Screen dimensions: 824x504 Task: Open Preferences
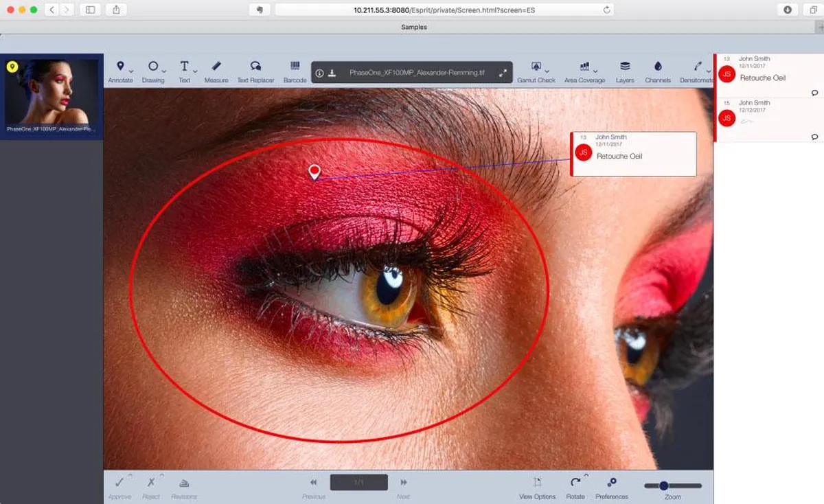[612, 483]
